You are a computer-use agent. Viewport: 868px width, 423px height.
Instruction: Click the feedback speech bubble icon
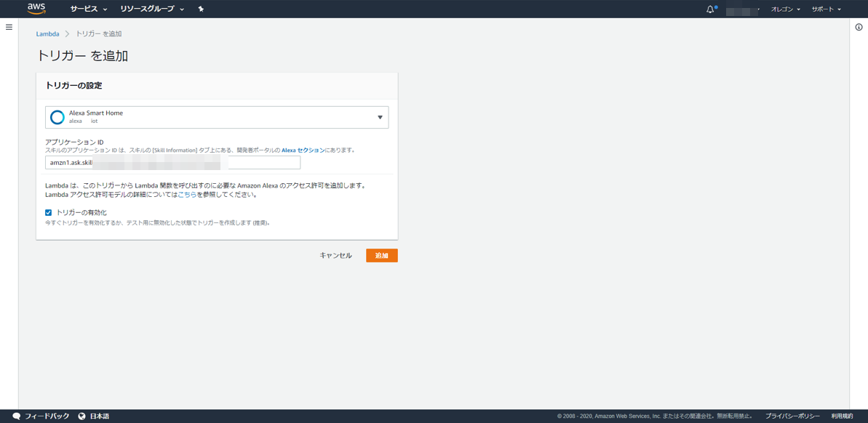17,416
